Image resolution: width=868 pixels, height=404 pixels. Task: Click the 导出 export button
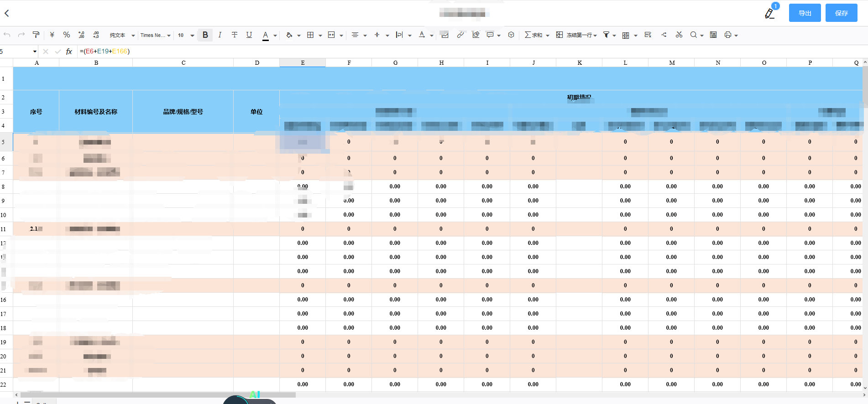click(x=805, y=13)
